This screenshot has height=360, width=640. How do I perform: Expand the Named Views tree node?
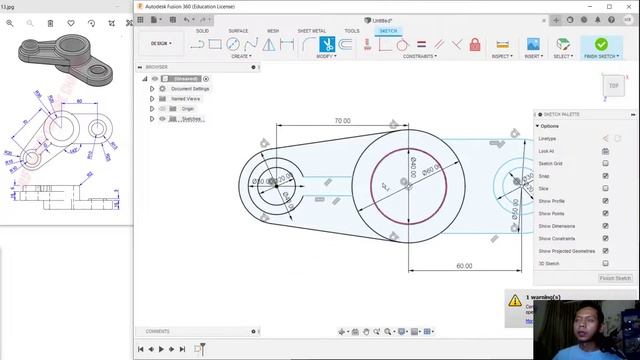tap(152, 99)
